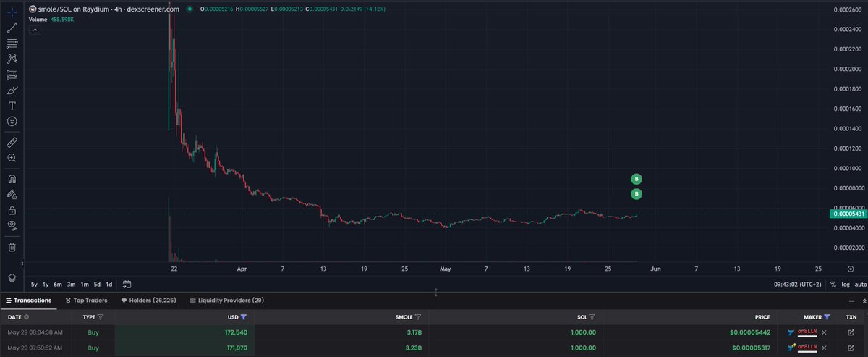Set chart range to 1d
This screenshot has height=357, width=868.
(x=109, y=284)
